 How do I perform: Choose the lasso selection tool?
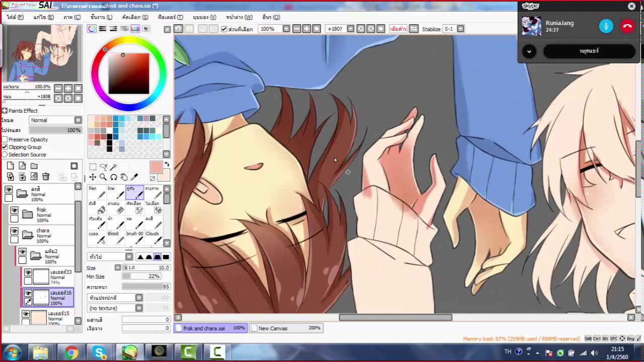(103, 167)
